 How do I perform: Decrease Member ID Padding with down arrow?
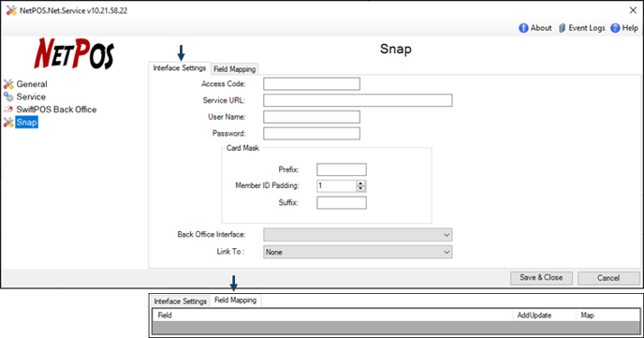click(360, 188)
